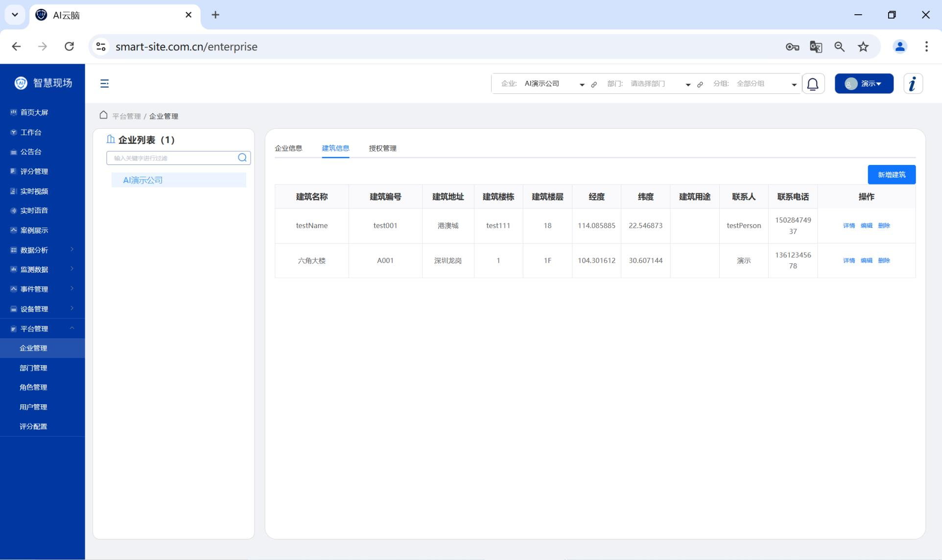Select AI演示公司 in the enterprise list
The image size is (942, 560).
pos(179,180)
